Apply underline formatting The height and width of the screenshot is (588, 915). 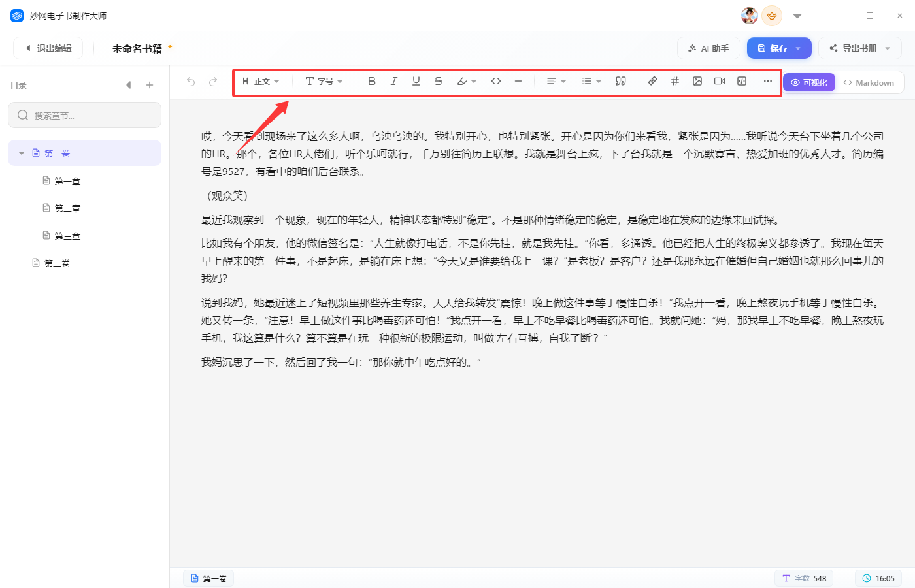[x=416, y=81]
